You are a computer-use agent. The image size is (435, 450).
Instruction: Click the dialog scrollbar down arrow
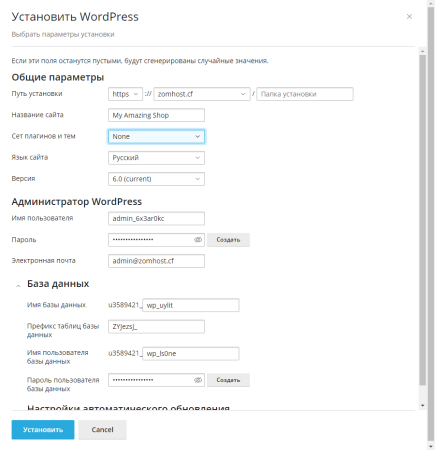point(422,406)
